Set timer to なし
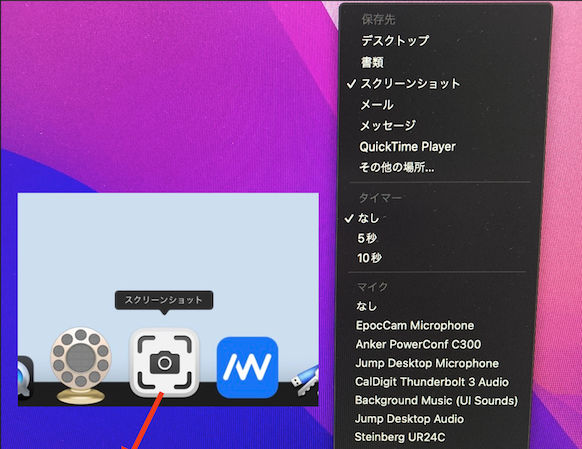 368,218
